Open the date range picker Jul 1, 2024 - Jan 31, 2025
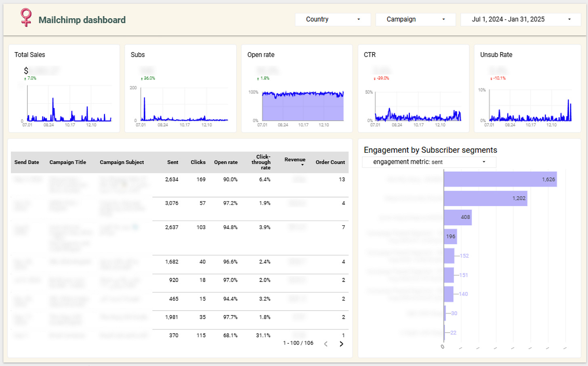 point(521,19)
